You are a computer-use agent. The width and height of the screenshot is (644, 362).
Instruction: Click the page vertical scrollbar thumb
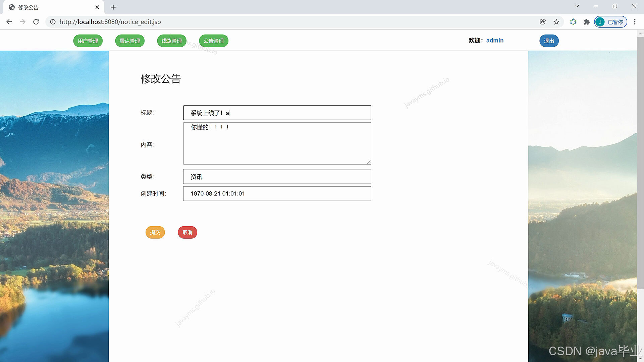click(x=640, y=163)
